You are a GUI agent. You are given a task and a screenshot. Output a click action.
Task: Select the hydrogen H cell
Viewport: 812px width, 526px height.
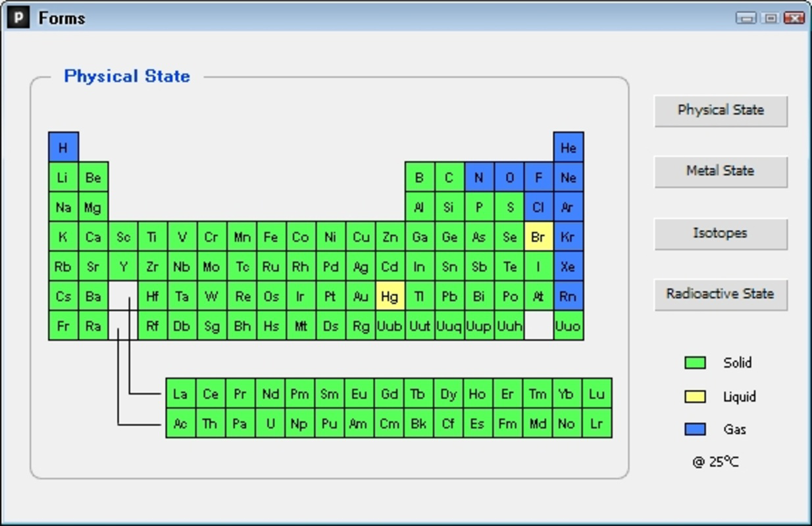click(63, 147)
